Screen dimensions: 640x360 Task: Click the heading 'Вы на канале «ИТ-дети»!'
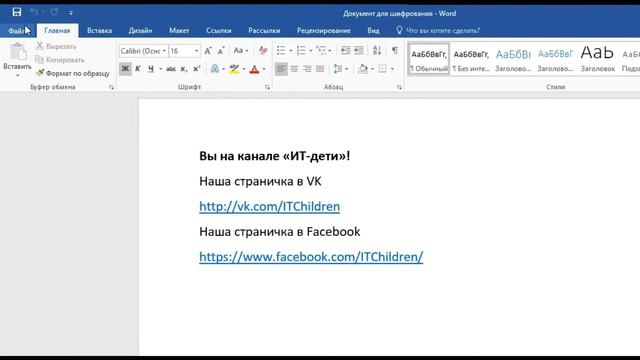[275, 156]
